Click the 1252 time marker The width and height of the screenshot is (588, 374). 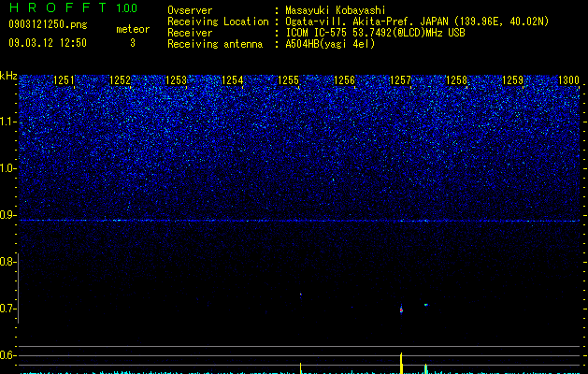(x=120, y=80)
